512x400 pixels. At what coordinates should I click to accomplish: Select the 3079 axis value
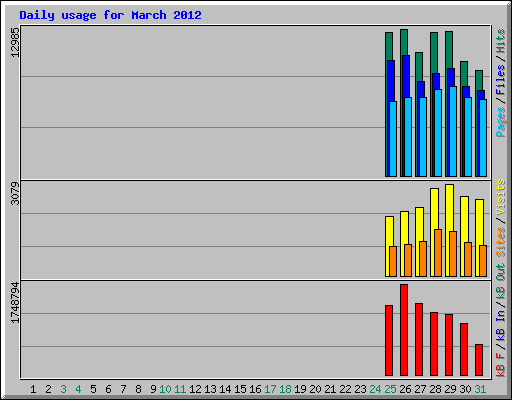[x=15, y=193]
